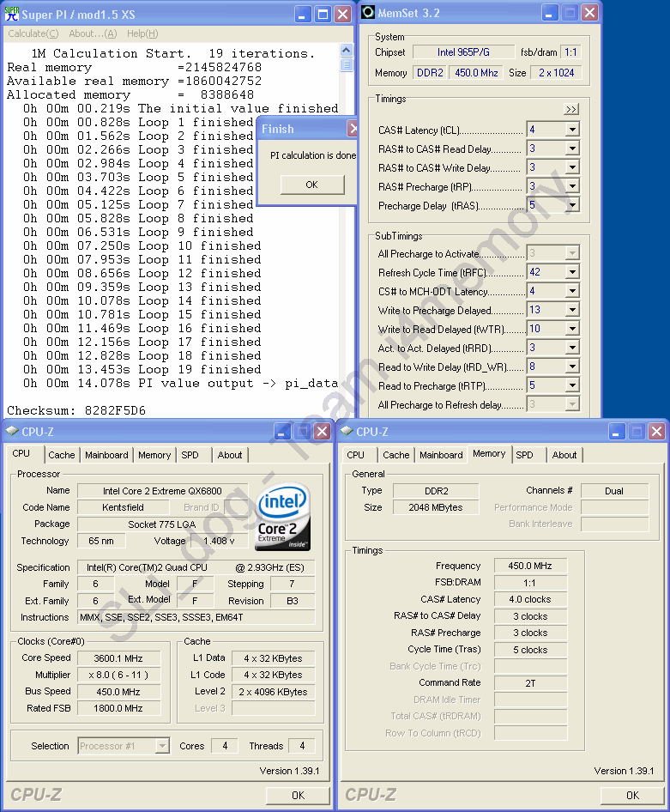
Task: Click the left CPU-Z window title icon
Action: (x=12, y=432)
